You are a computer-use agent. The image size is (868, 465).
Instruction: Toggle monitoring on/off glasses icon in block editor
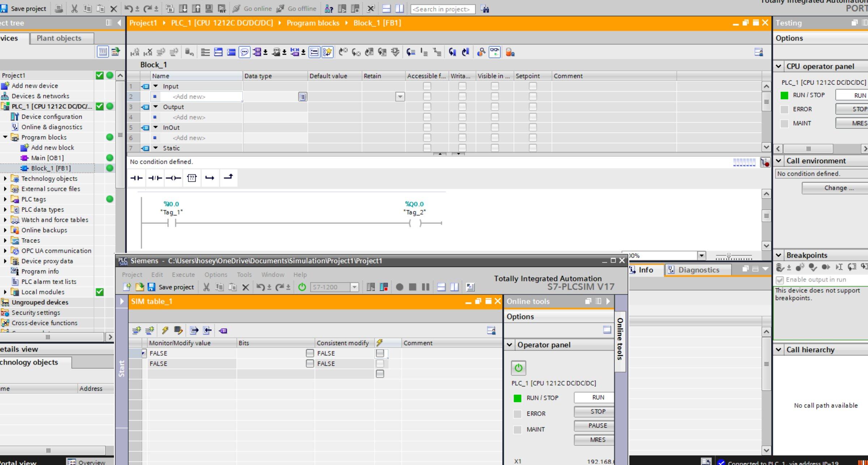pos(494,52)
